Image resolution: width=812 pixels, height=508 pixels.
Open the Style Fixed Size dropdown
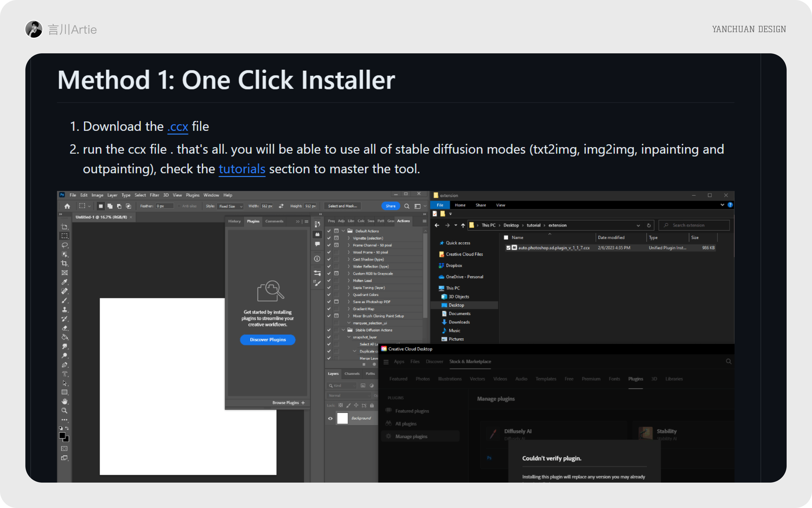(230, 206)
